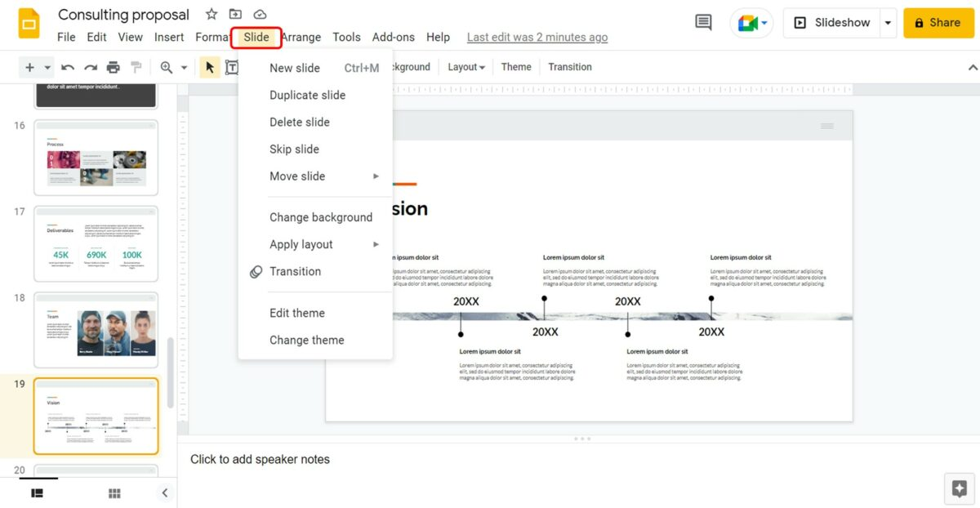Collapse the slide filmstrip panel
The width and height of the screenshot is (980, 508).
(164, 492)
